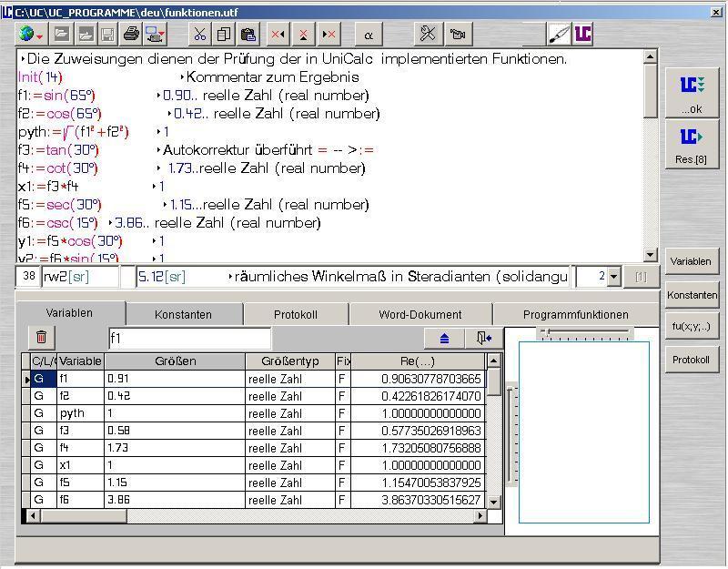Click the copy pages icon
This screenshot has width=728, height=569.
224,34
